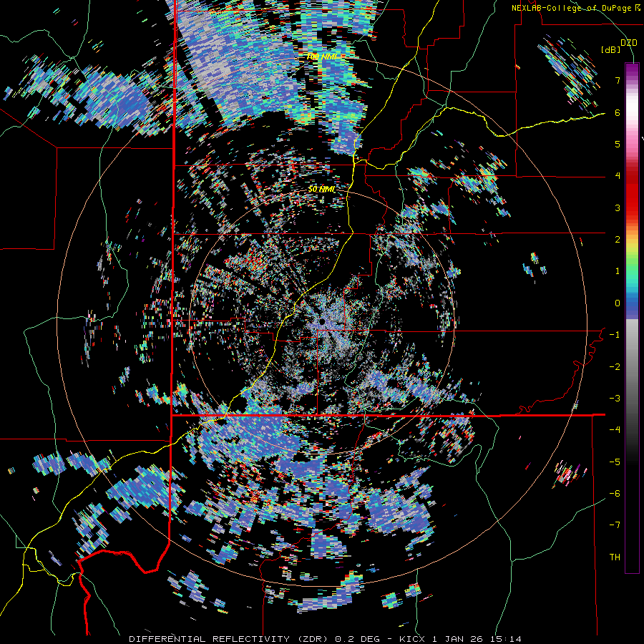Click the TH threshold label

tap(615, 557)
